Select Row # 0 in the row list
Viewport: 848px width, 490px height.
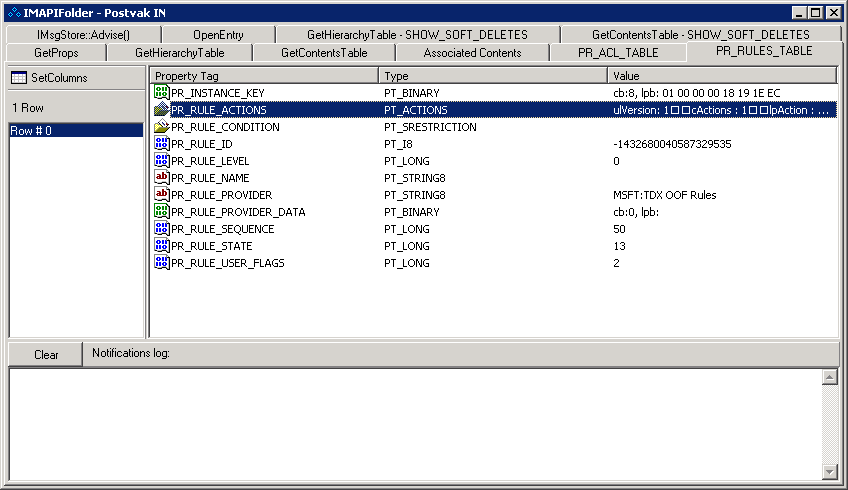coord(76,131)
